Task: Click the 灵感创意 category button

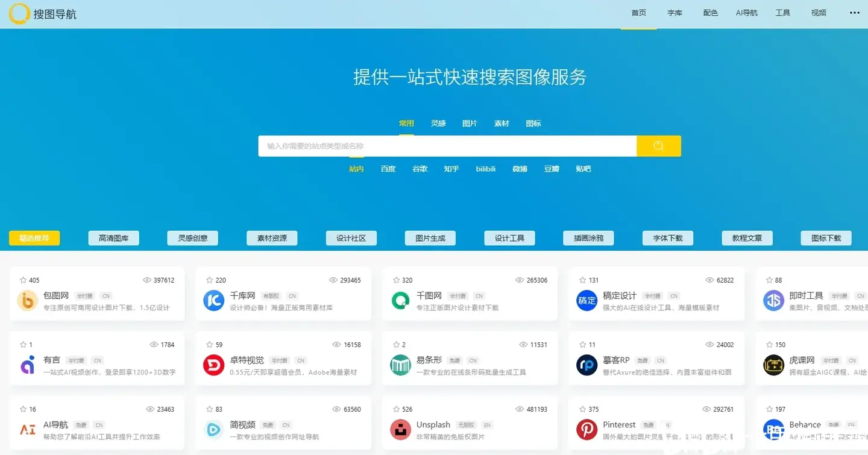Action: [x=193, y=238]
